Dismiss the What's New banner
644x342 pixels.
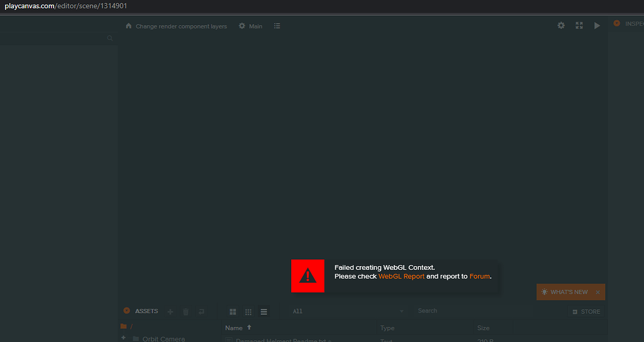pos(598,292)
